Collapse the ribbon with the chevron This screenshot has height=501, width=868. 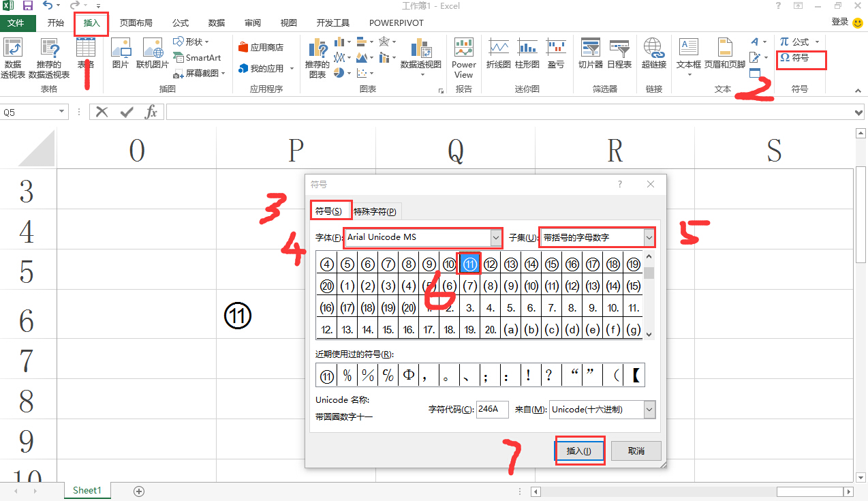coord(858,90)
